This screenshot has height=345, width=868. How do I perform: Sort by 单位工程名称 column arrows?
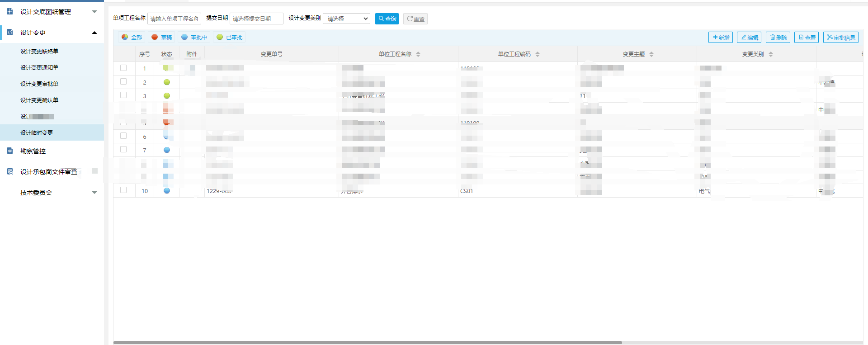pyautogui.click(x=418, y=54)
